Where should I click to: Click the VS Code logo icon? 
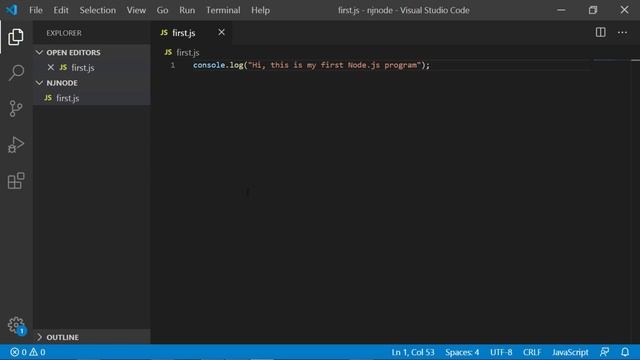point(12,10)
